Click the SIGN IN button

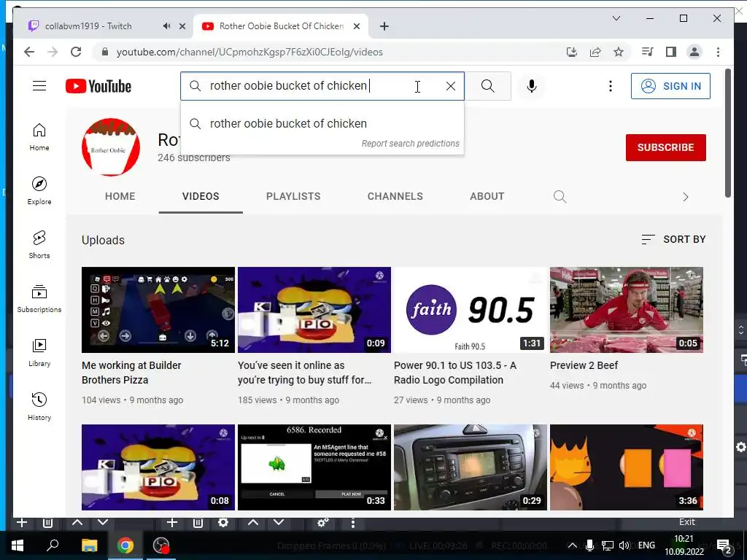pyautogui.click(x=670, y=86)
